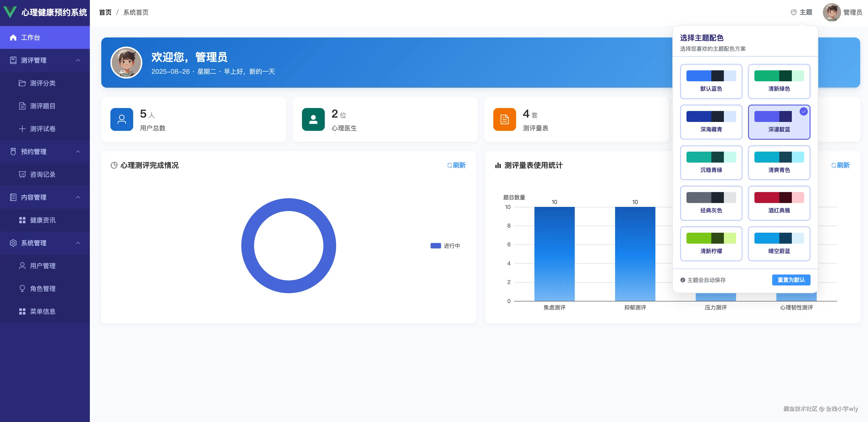Pick the 酒红典雅 theme option
The height and width of the screenshot is (422, 868).
[x=779, y=203]
